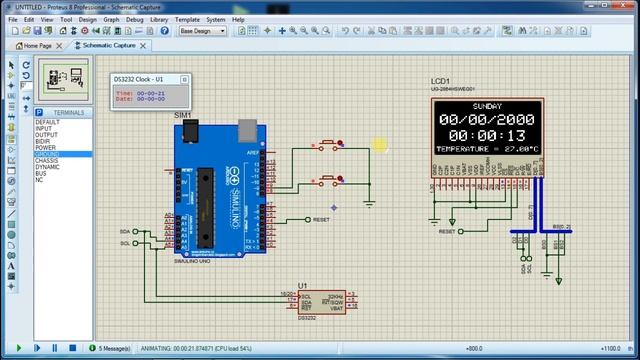Click the 5 Message(s) info icon

[92, 348]
